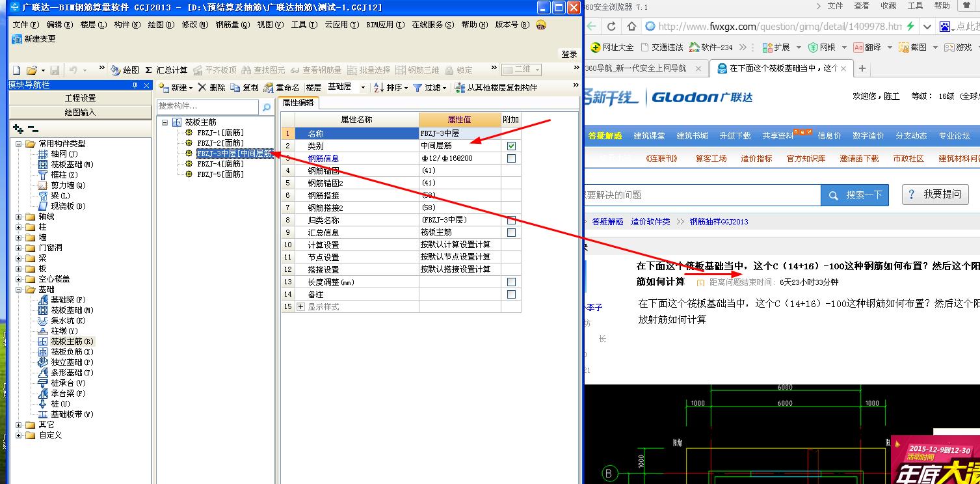Image resolution: width=980 pixels, height=484 pixels.
Task: Toggle 附加 checkbox for 长度调整(mm) row
Action: (x=511, y=282)
